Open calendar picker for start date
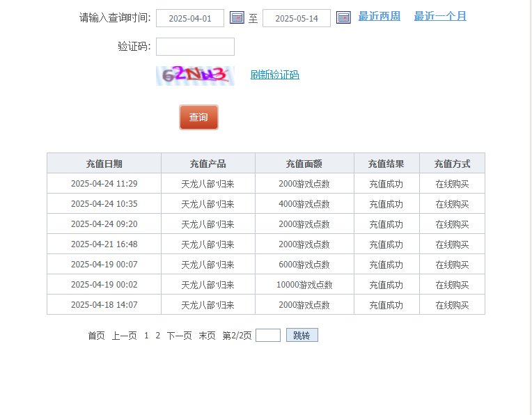 237,17
